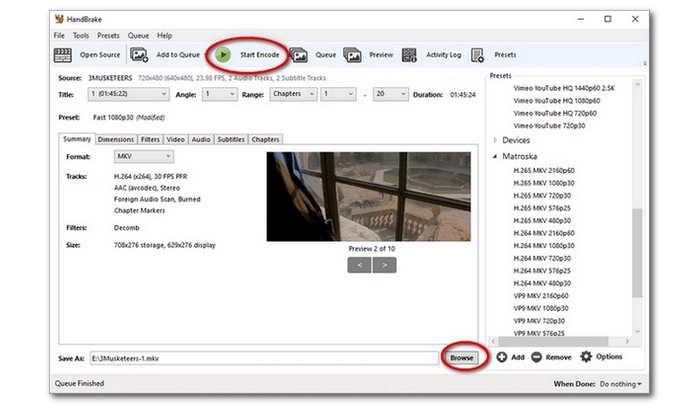700x405 pixels.
Task: Click the Add preset plus icon
Action: click(502, 357)
